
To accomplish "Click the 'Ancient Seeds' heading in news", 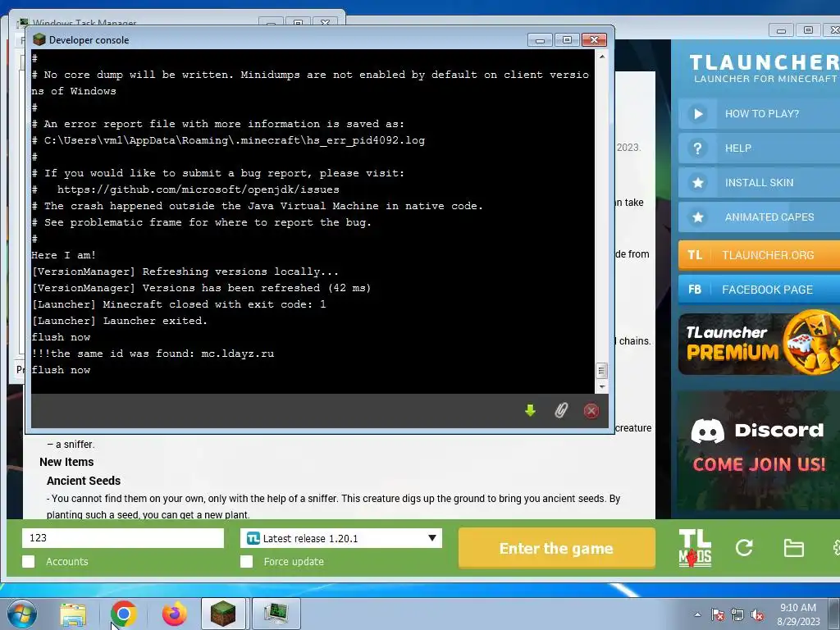I will click(x=84, y=481).
